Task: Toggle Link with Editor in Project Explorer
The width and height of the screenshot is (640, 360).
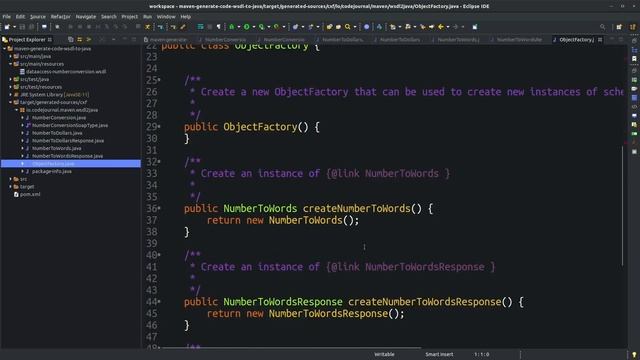Action: coord(80,40)
